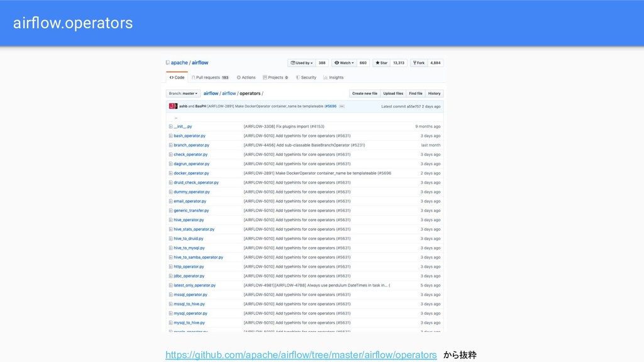Image resolution: width=644 pixels, height=362 pixels.
Task: Open jdbc_operator.py file
Action: [x=189, y=277]
